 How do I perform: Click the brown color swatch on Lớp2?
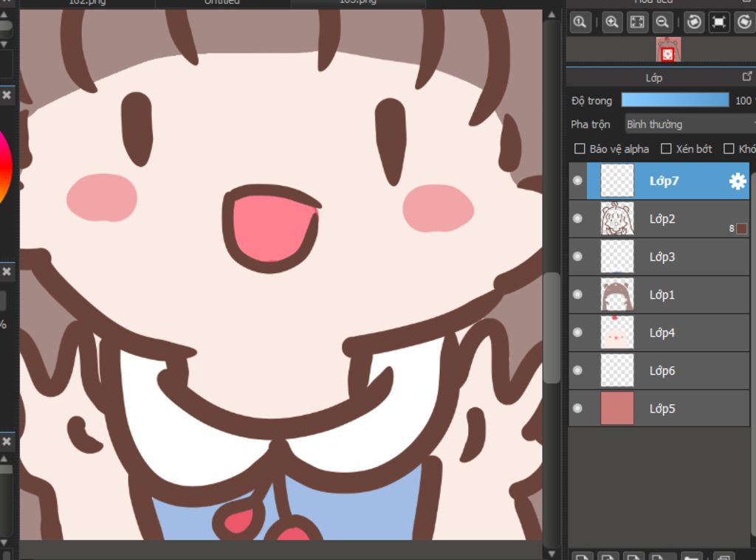point(742,228)
